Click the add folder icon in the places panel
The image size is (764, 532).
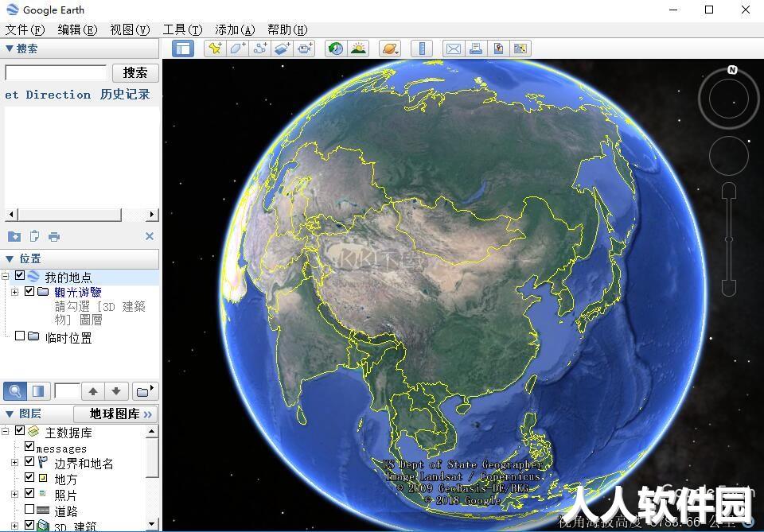tap(145, 390)
